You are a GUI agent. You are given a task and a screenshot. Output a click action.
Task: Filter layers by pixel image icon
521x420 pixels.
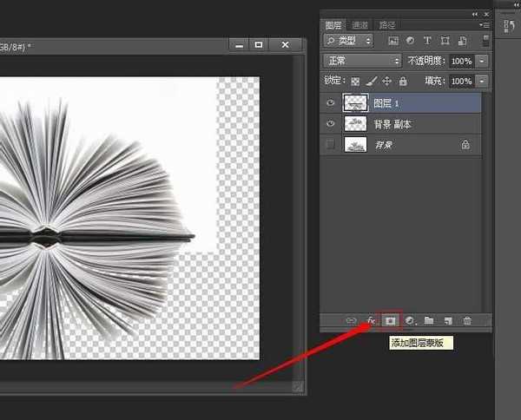coord(393,41)
